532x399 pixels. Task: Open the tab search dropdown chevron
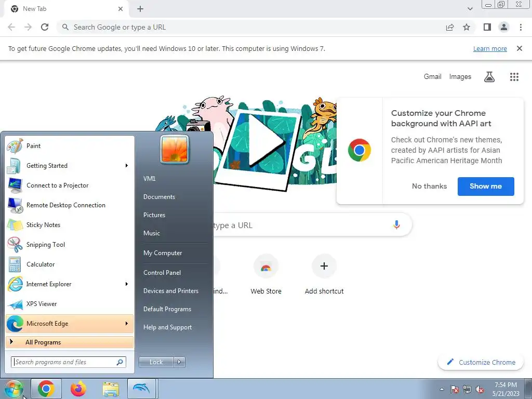(x=470, y=9)
